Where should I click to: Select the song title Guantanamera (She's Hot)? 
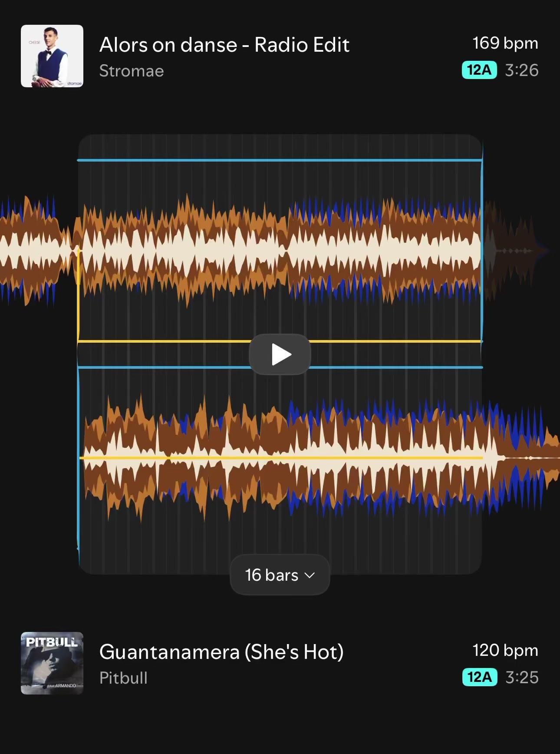221,652
